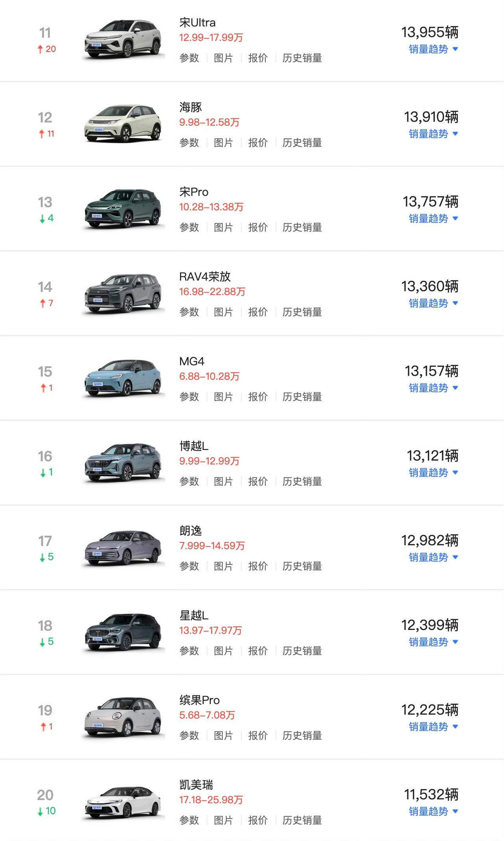
Task: Click the 海豚 car thumbnail
Action: [123, 124]
